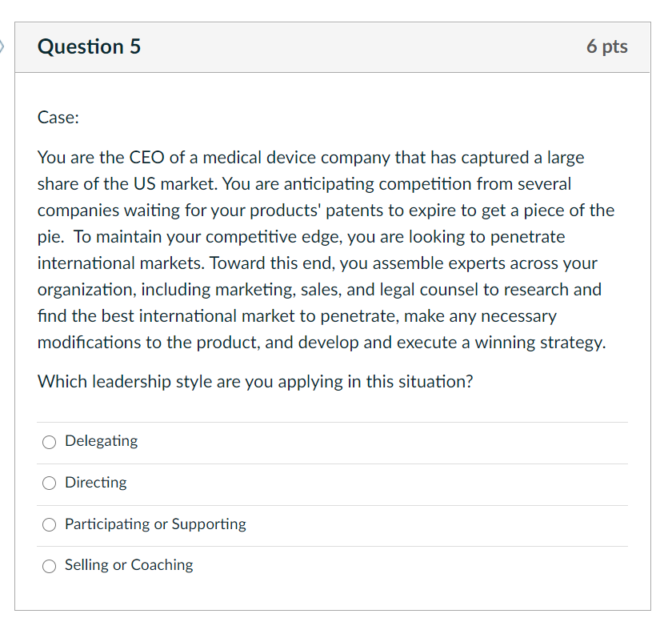Click the question prompt asking about leadership style
672x638 pixels.
coord(255,382)
